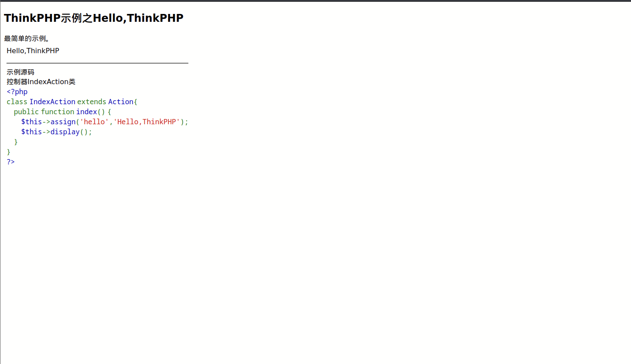Click the method's closing brace

pos(16,142)
